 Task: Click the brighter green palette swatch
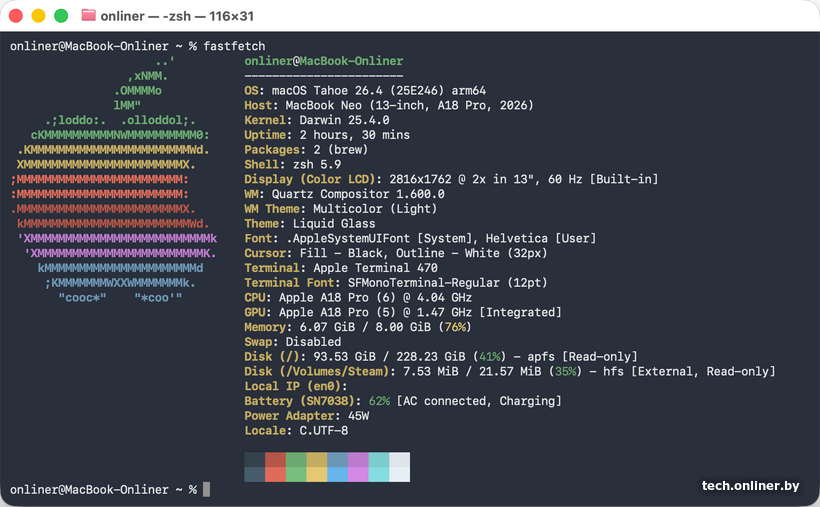coord(296,475)
